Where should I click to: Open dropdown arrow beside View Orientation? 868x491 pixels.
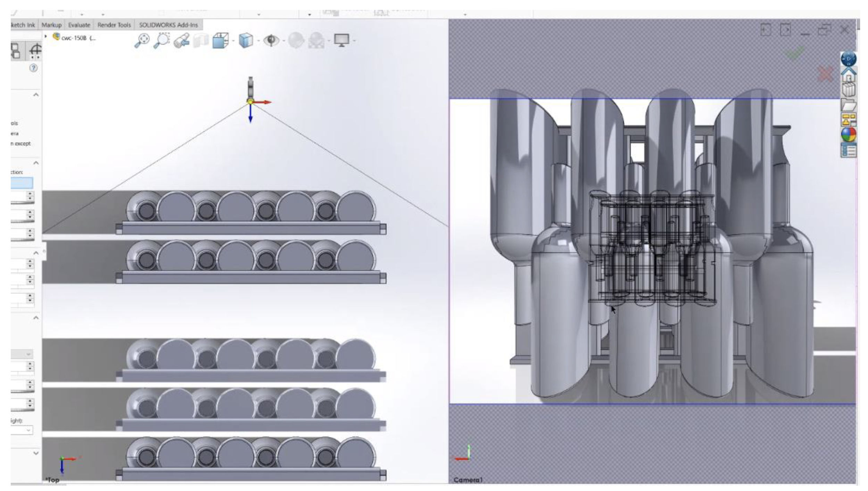(x=233, y=41)
